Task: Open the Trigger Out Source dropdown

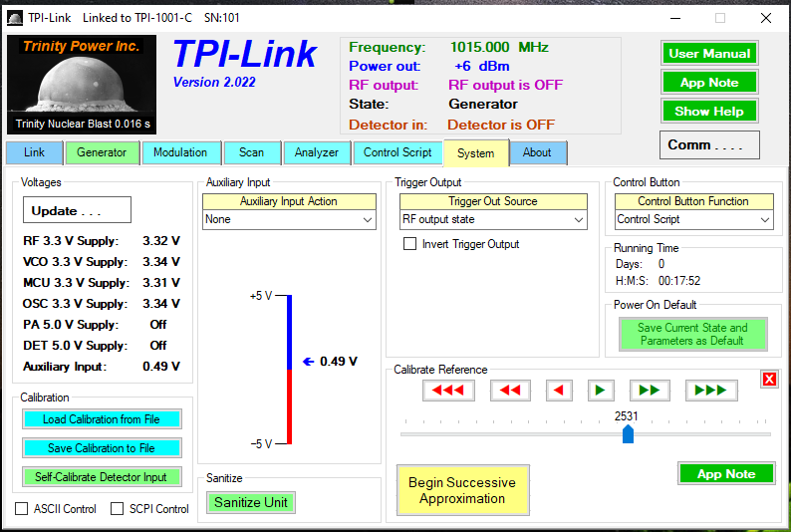Action: (x=493, y=220)
